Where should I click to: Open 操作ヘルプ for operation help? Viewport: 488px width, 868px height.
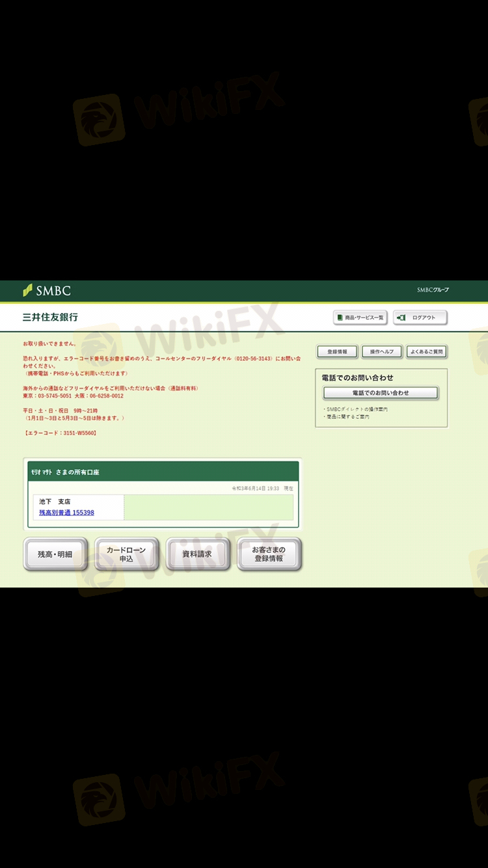pos(382,352)
